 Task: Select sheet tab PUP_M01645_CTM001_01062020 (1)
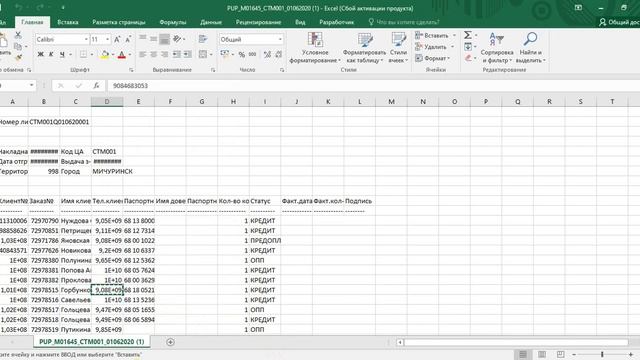[91, 342]
